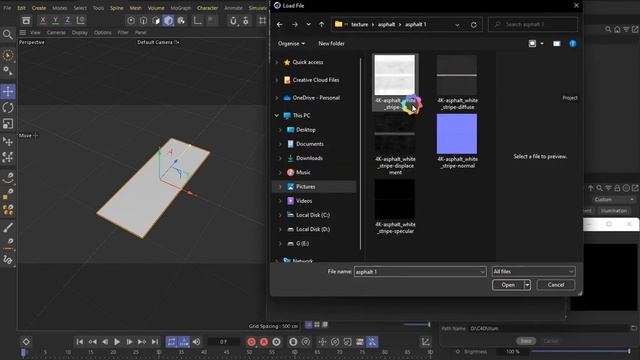Viewport: 640px width, 360px height.
Task: Click the Back arrow in Load File dialog
Action: tap(280, 24)
